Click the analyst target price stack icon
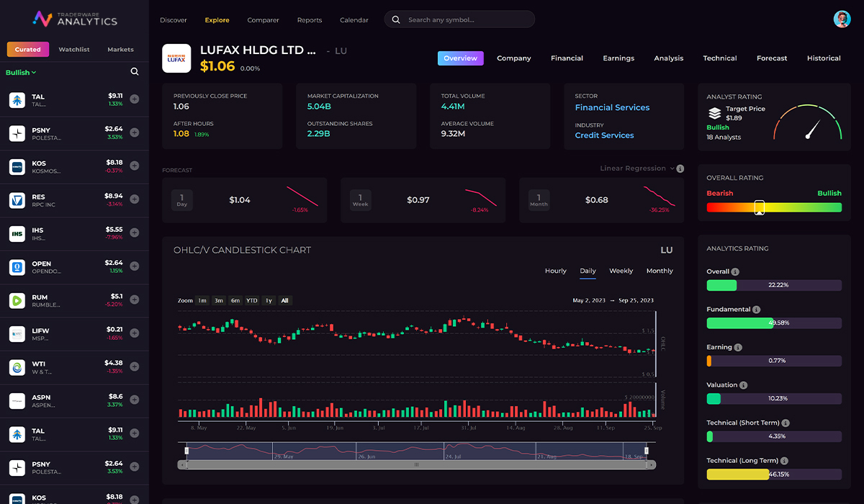The image size is (864, 504). [714, 113]
